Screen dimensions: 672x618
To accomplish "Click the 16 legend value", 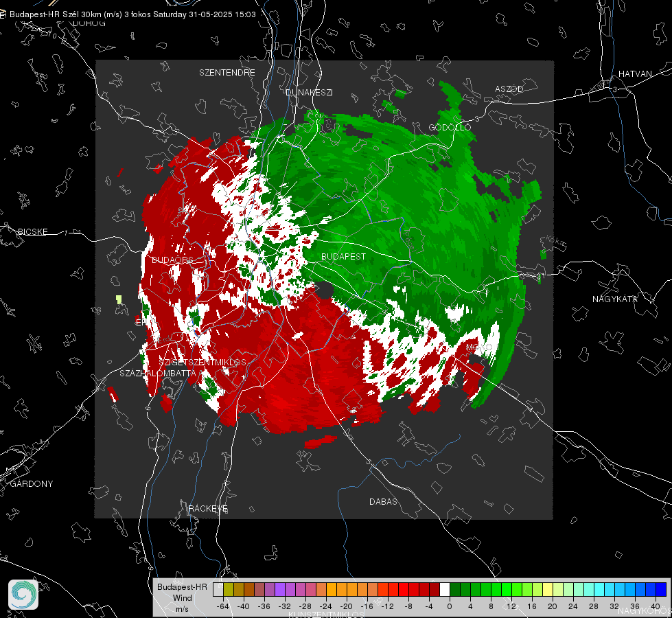I will tap(532, 606).
